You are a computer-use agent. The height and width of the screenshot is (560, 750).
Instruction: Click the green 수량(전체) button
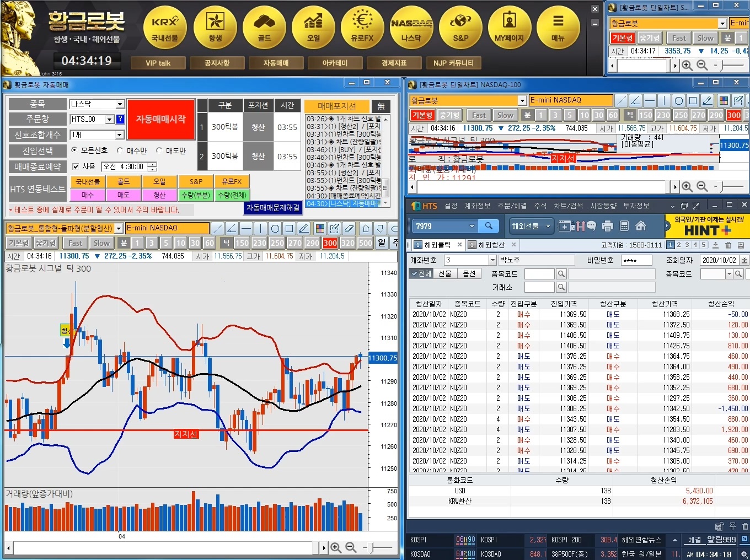(232, 195)
